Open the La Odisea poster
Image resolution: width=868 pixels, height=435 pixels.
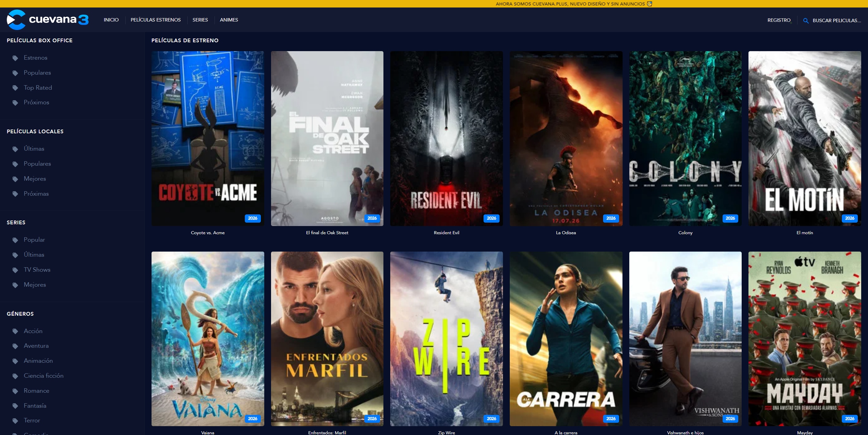[566, 138]
